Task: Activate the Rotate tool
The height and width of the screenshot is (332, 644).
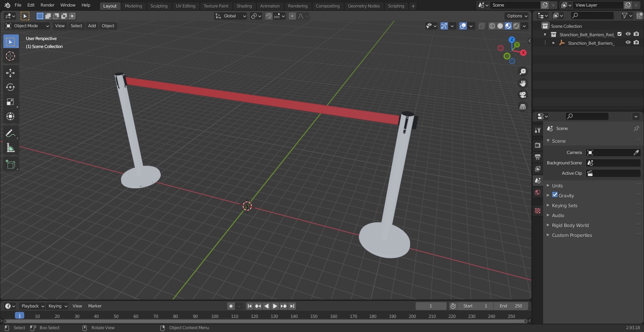Action: click(10, 87)
